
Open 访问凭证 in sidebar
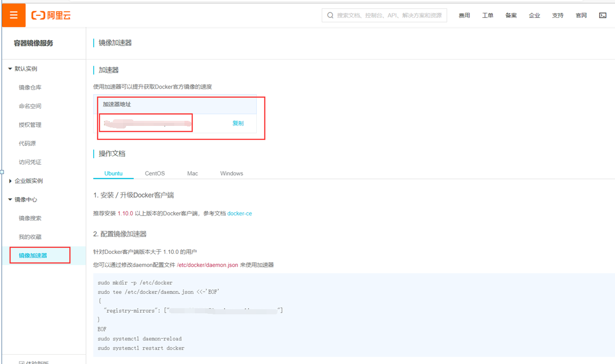(30, 162)
